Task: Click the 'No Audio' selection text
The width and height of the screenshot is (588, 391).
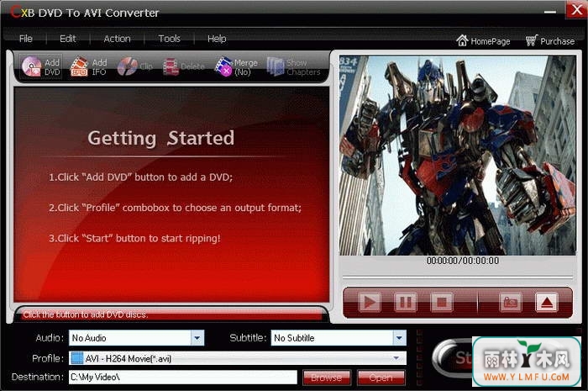Action: pos(89,338)
